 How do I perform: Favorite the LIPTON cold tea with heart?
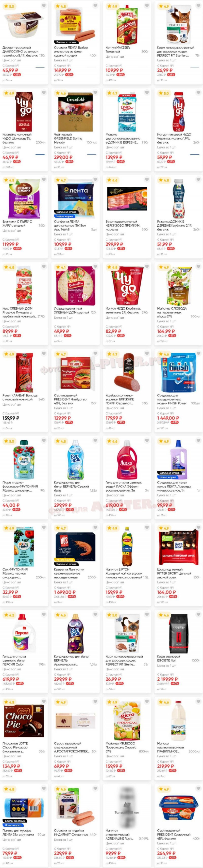pos(147,527)
